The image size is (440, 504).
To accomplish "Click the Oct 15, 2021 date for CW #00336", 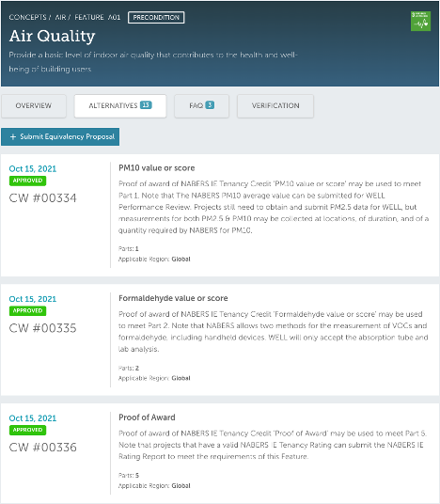I will click(33, 418).
